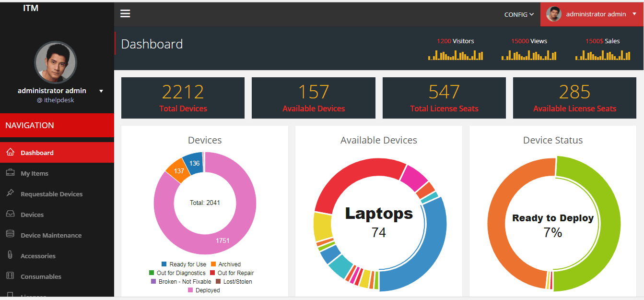The image size is (644, 300).
Task: Expand sidebar profile arrow beside administrator admin
Action: 101,91
